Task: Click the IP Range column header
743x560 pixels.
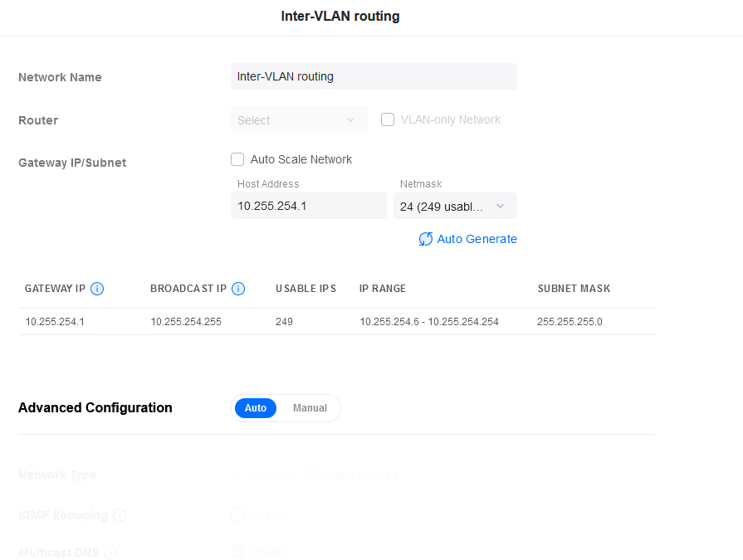Action: (x=383, y=289)
